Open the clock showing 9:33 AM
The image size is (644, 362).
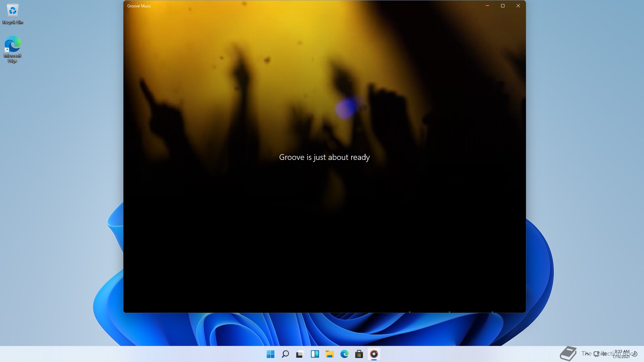(622, 354)
